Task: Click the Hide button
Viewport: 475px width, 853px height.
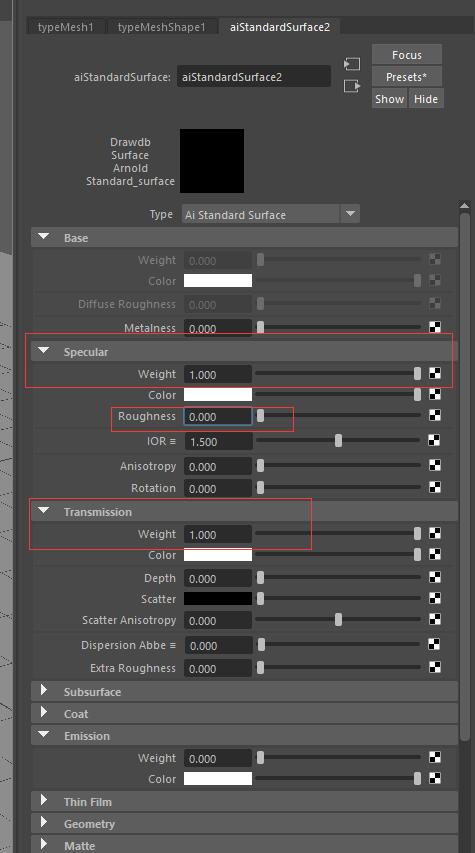Action: click(425, 99)
